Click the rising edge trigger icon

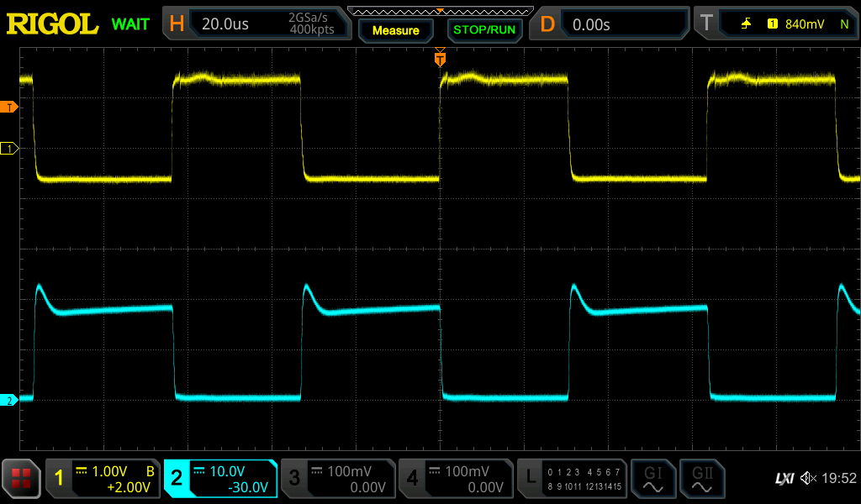coord(747,24)
